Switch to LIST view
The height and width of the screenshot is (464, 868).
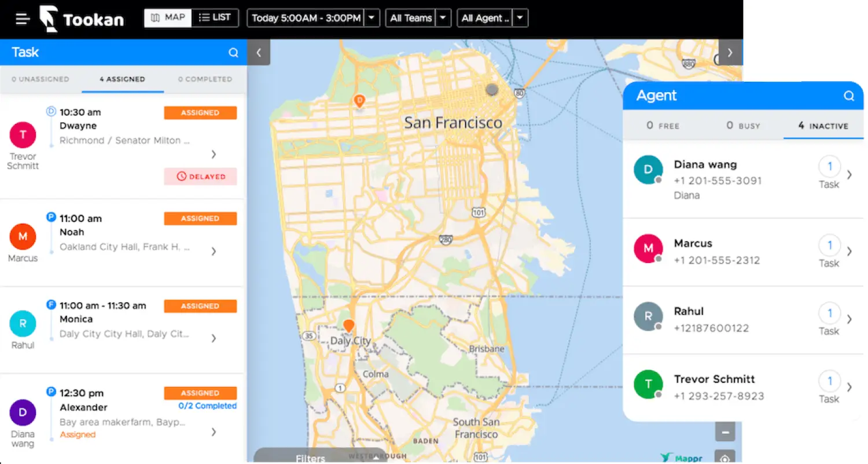pos(215,18)
